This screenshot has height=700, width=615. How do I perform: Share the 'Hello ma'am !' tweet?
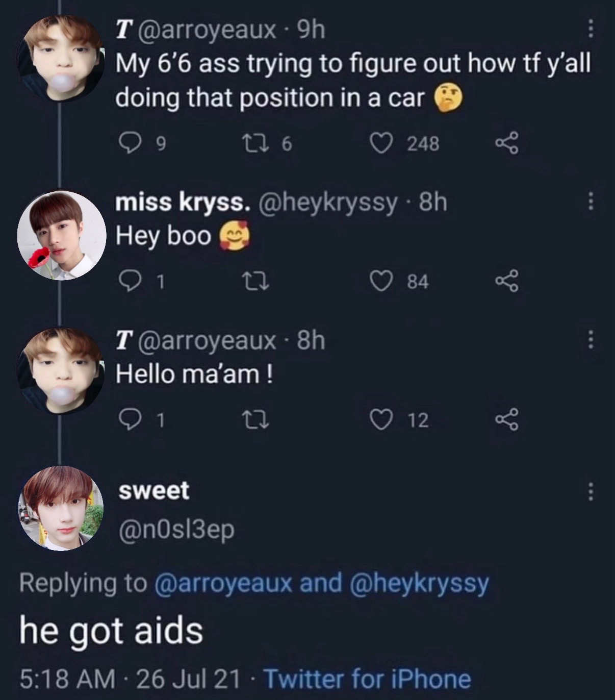[506, 419]
